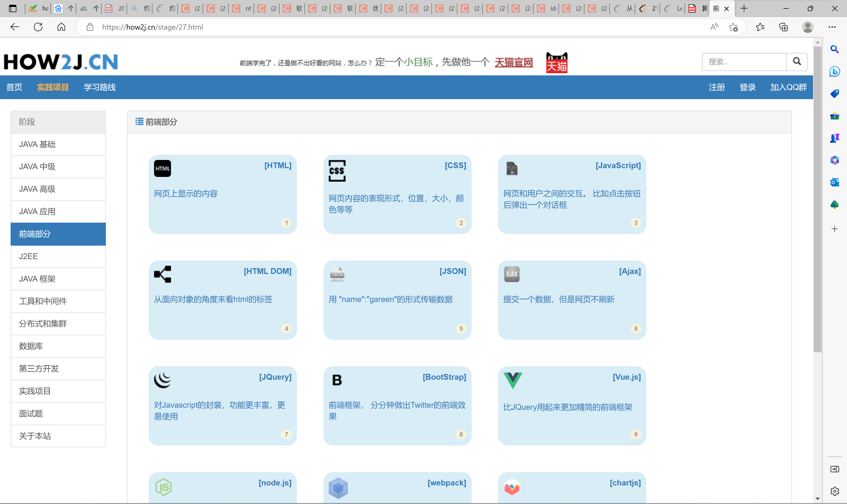Click the node.js green logo
This screenshot has height=504, width=847.
tap(164, 487)
